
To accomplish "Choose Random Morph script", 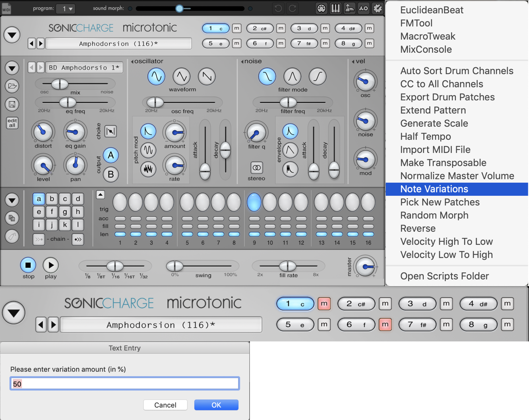I will [457, 215].
